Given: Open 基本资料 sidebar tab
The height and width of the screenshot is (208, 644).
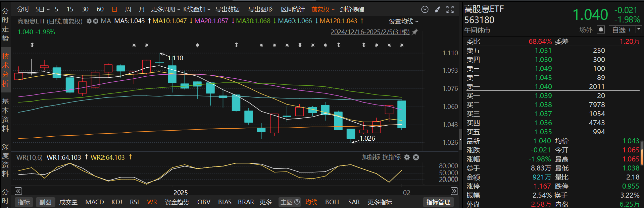Looking at the screenshot, I should 5,115.
